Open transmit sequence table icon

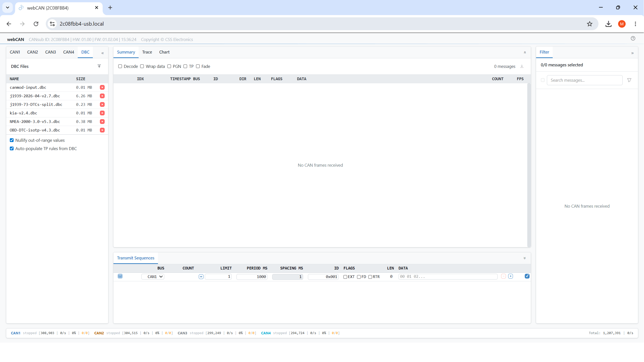point(120,276)
